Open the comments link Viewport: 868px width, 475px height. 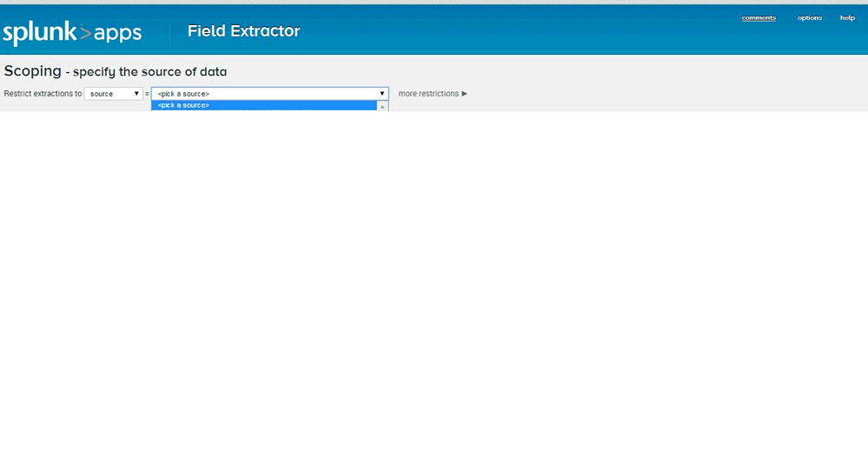point(758,18)
